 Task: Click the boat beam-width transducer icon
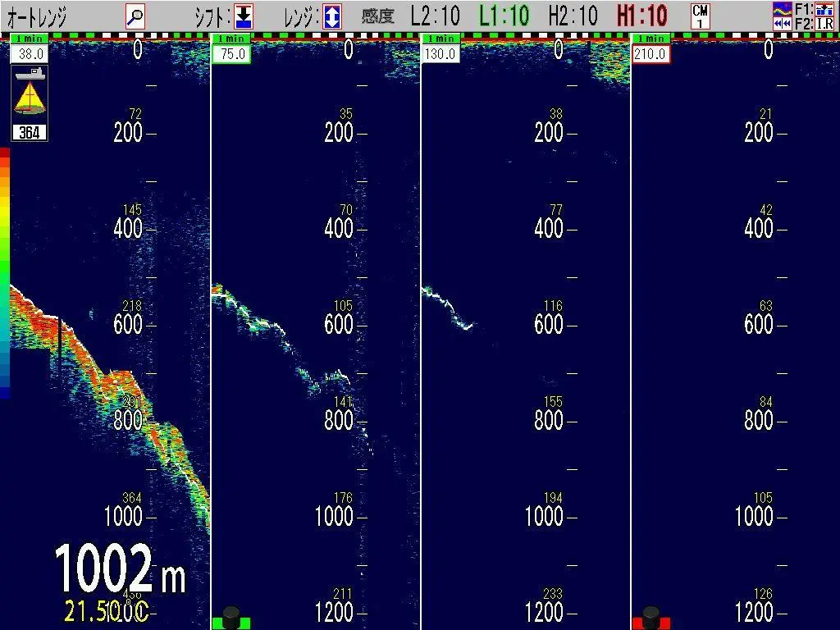pos(30,91)
